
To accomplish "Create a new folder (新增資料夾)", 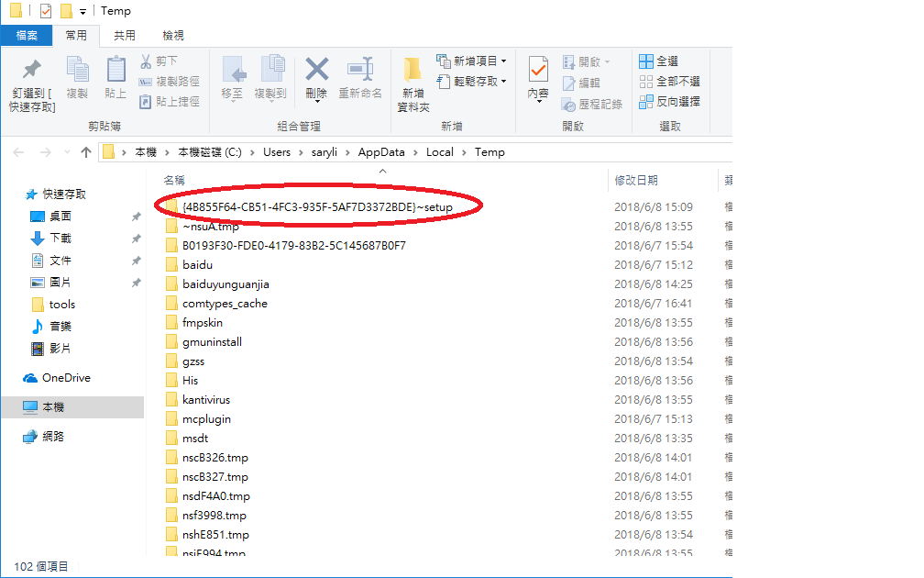I will point(413,84).
